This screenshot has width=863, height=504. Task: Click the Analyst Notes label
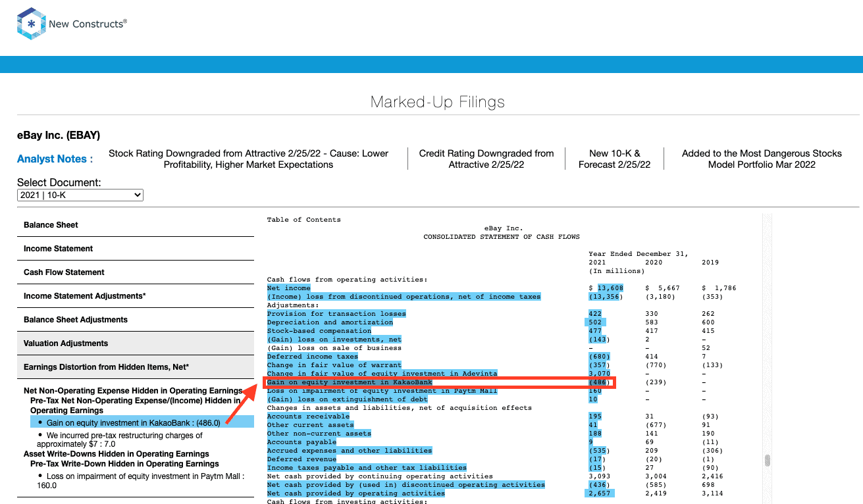[55, 159]
